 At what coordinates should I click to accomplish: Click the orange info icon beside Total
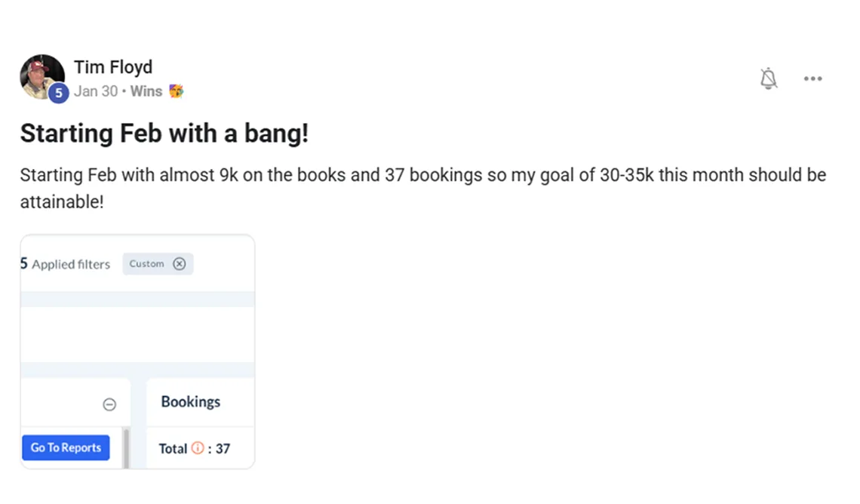tap(198, 448)
